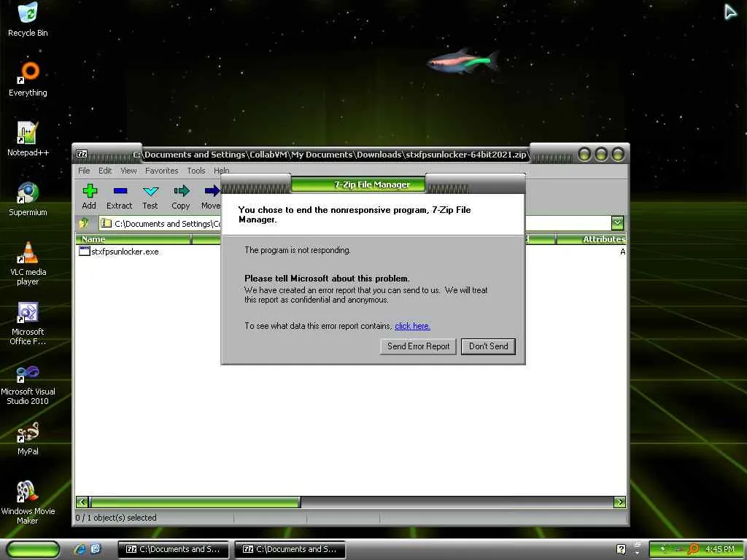Click the taskbar clock showing 4:45 PM
This screenshot has height=560, width=747.
(720, 549)
